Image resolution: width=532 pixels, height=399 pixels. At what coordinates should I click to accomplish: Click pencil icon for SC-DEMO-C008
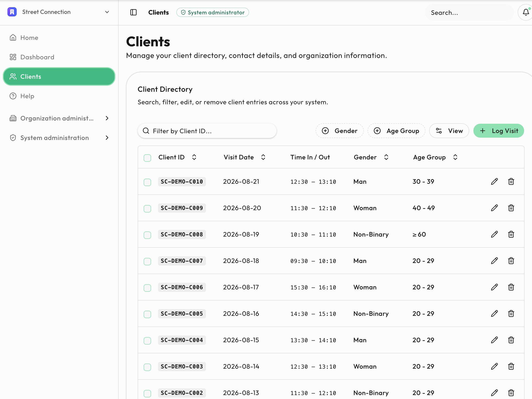point(494,234)
